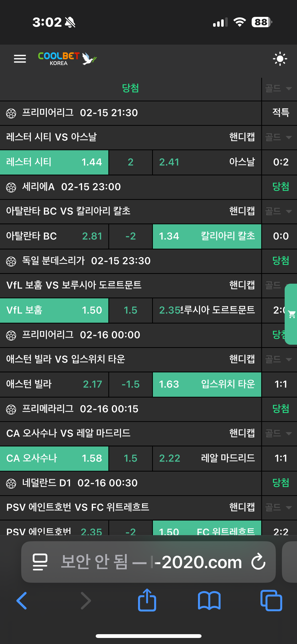Image resolution: width=297 pixels, height=644 pixels.
Task: Pick 아스날 2.41 odds option
Action: (x=207, y=162)
